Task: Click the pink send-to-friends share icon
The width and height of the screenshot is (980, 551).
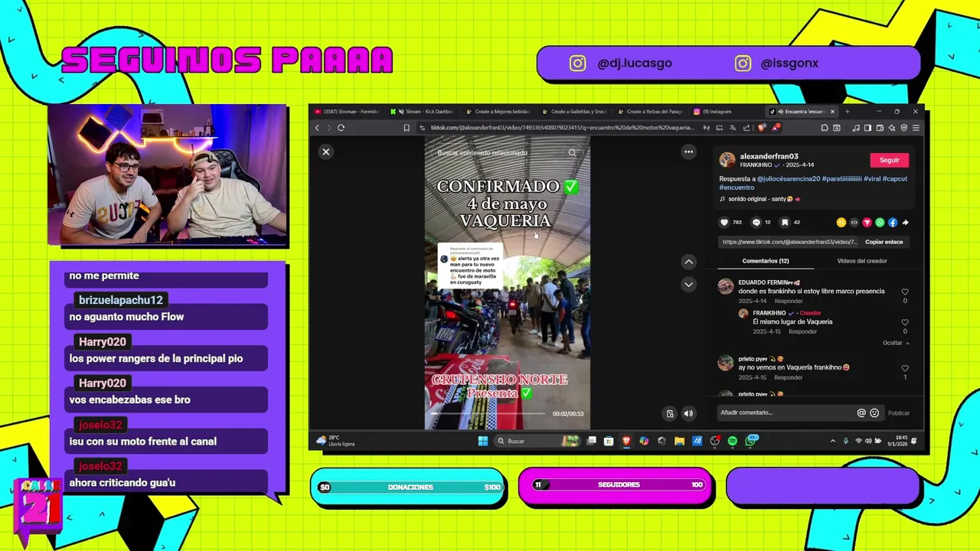Action: coord(867,222)
